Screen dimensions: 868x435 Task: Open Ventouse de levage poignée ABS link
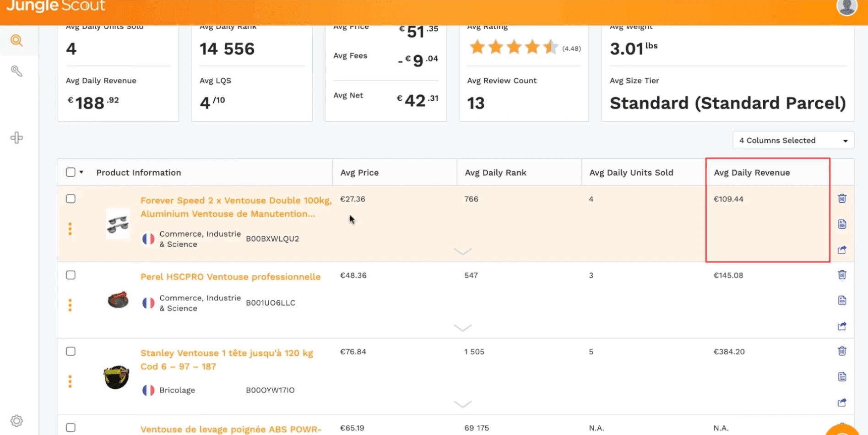[231, 429]
